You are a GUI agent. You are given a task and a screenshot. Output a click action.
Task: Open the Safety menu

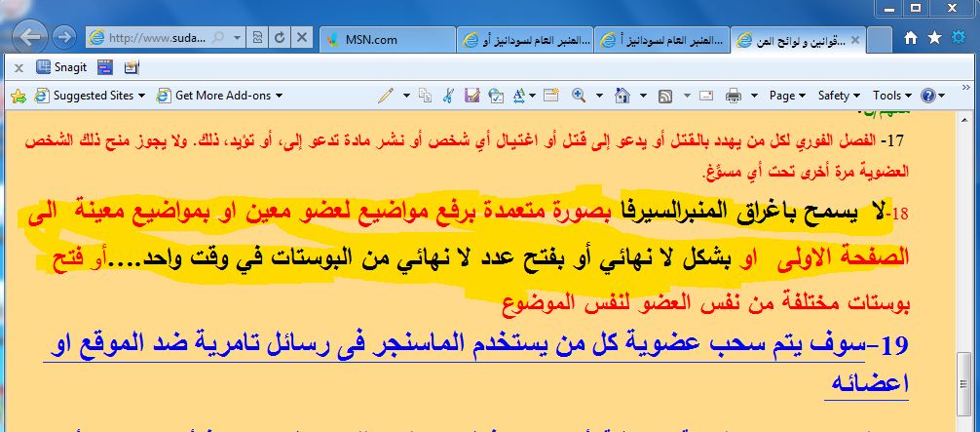pyautogui.click(x=839, y=96)
